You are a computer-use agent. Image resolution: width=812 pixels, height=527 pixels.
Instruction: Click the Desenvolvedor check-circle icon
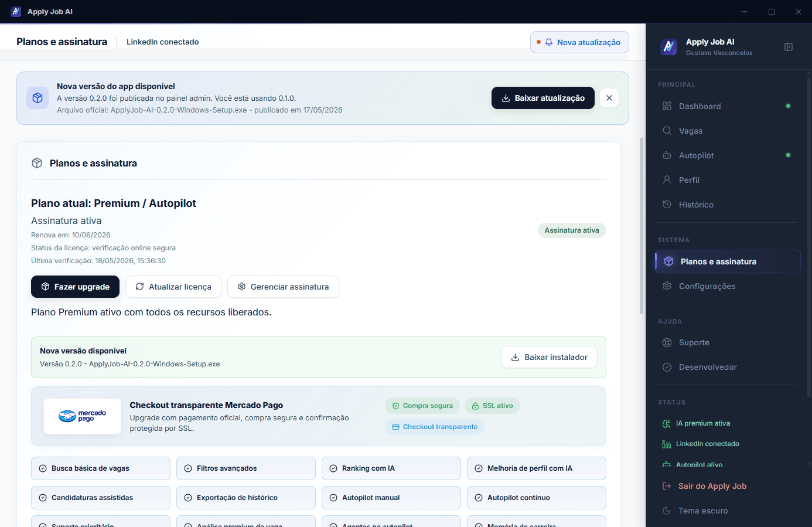tap(667, 367)
